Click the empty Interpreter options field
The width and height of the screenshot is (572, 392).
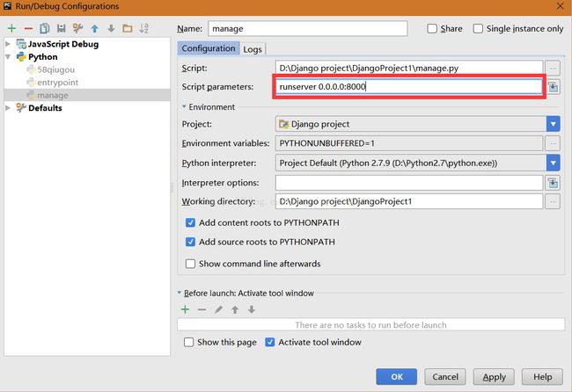[x=409, y=183]
